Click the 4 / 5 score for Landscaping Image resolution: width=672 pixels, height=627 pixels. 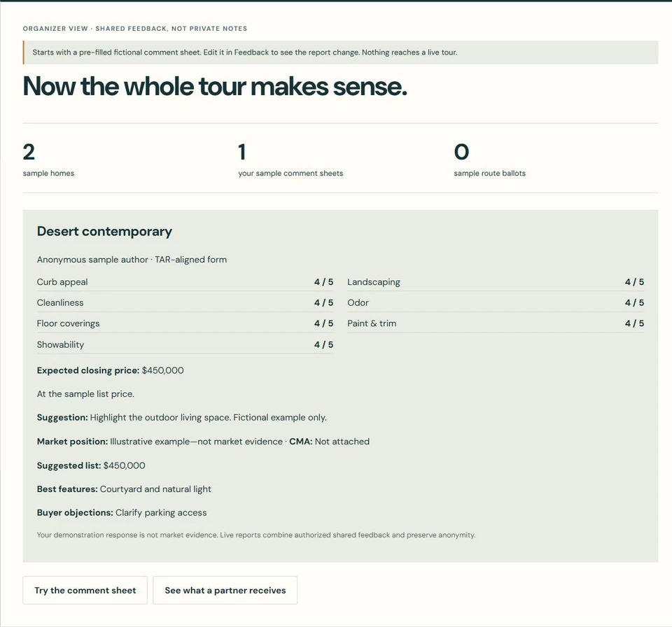[634, 282]
